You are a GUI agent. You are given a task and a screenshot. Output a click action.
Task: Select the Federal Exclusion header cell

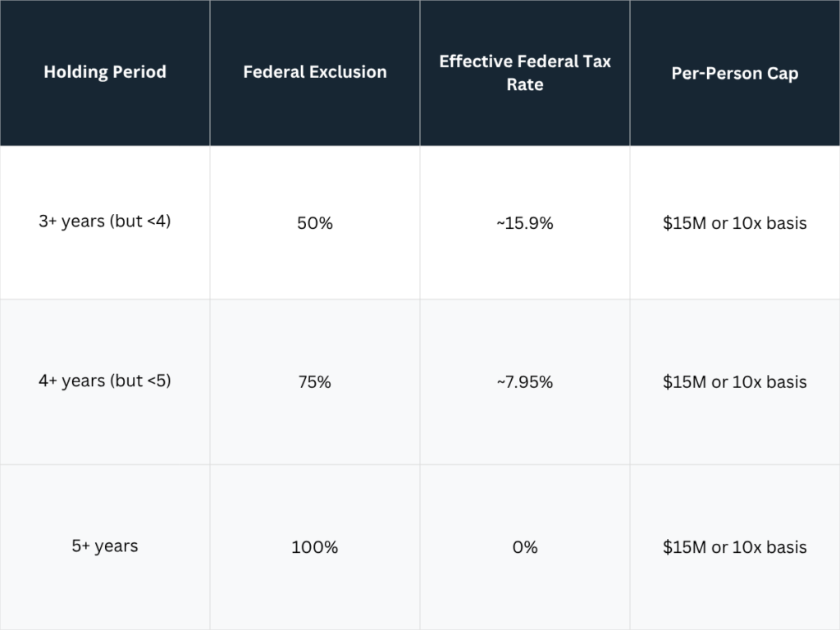click(x=315, y=72)
